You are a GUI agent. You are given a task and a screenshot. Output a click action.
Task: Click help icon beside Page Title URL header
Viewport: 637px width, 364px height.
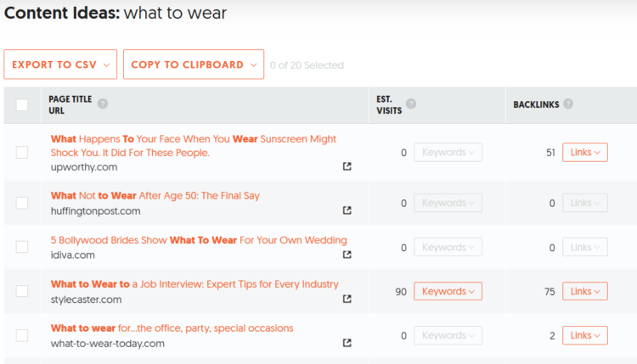tap(103, 104)
